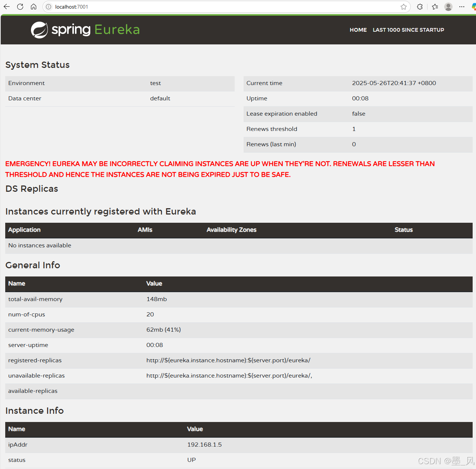
Task: Click the Spring Eureka logo
Action: point(85,29)
